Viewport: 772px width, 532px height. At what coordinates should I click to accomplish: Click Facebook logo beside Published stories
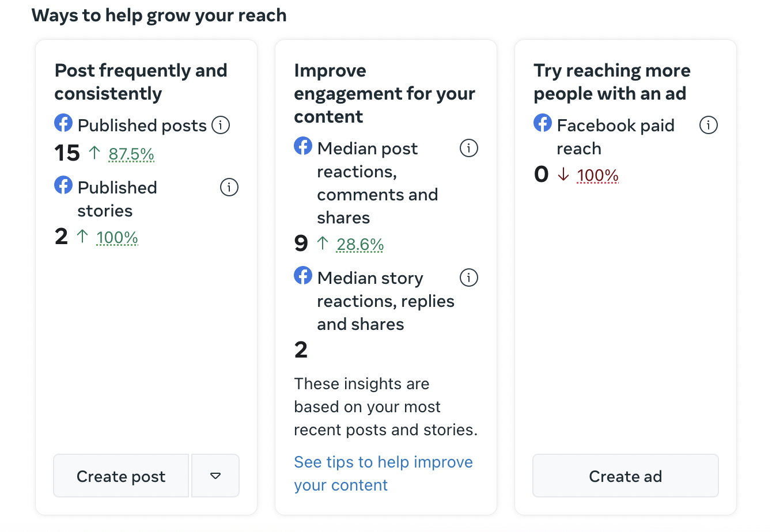pos(63,185)
